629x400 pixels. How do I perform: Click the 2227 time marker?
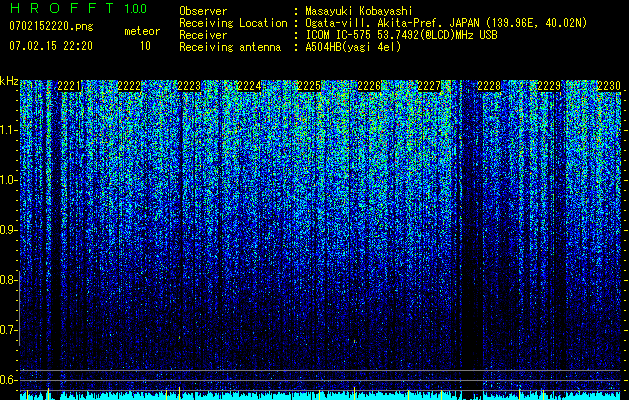(x=429, y=86)
